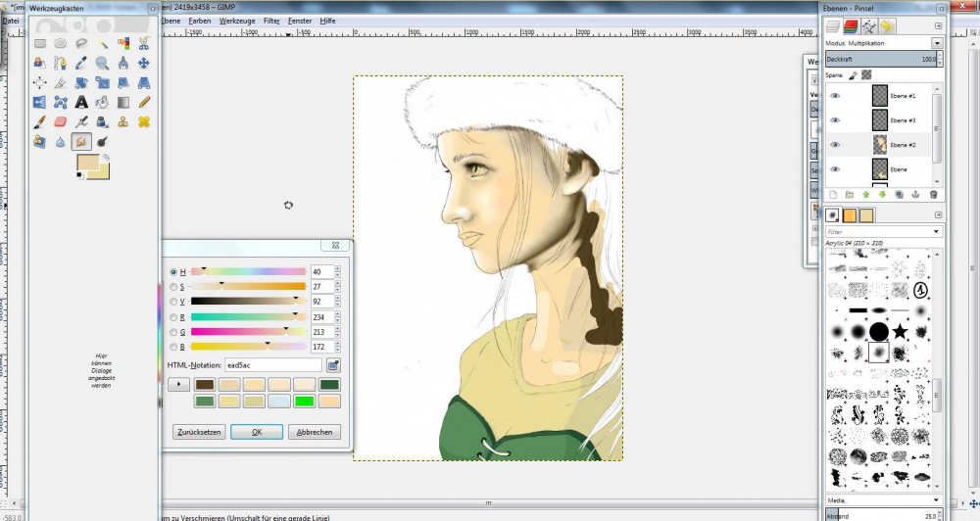Confirm color with OK button
Image resolution: width=980 pixels, height=521 pixels.
(257, 432)
